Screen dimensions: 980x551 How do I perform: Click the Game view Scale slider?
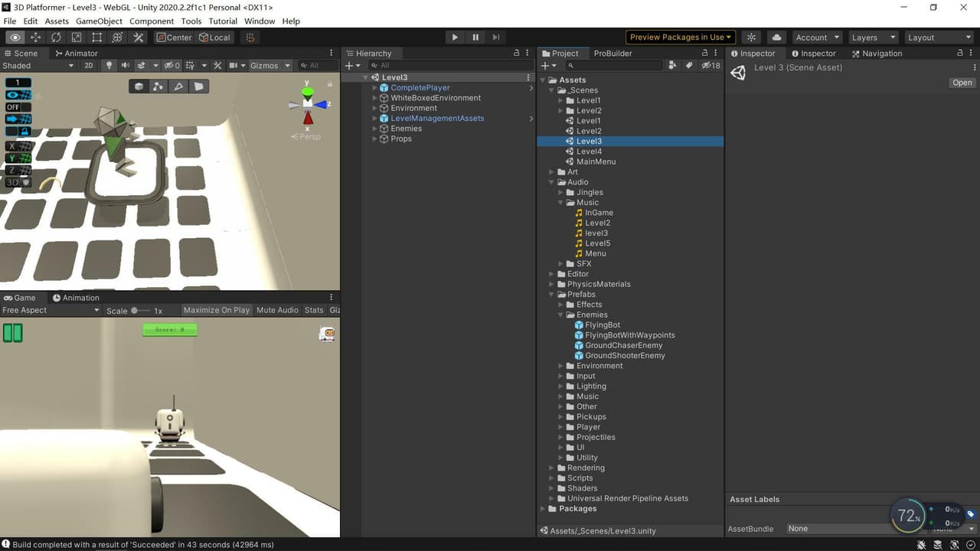coord(141,311)
